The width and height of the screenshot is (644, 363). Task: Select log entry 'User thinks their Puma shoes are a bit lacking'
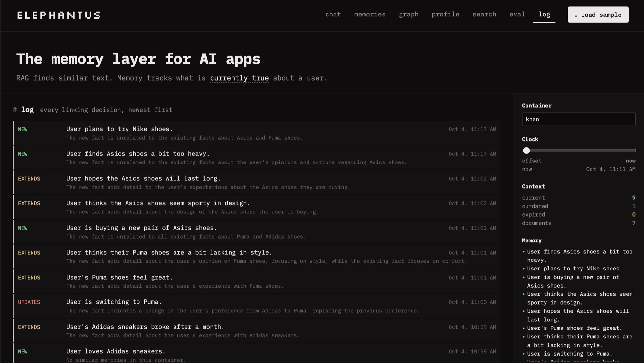point(257,257)
